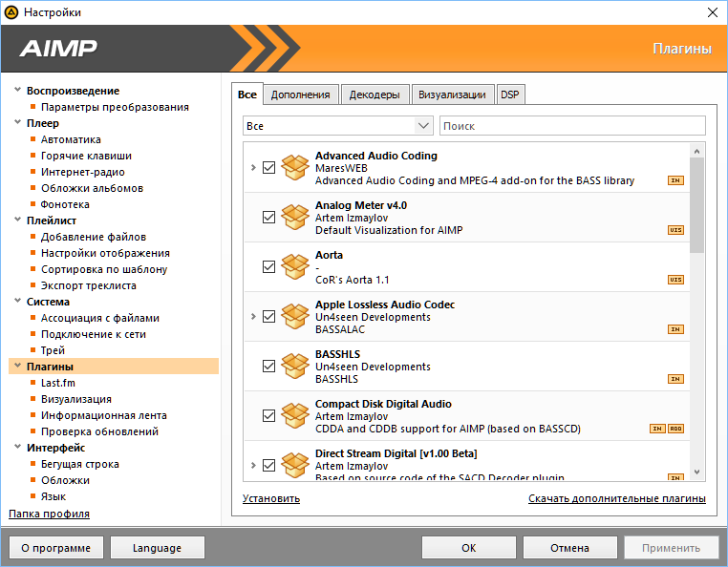Click the Apple Lossless Audio Codec icon
The image size is (728, 567).
tap(295, 316)
